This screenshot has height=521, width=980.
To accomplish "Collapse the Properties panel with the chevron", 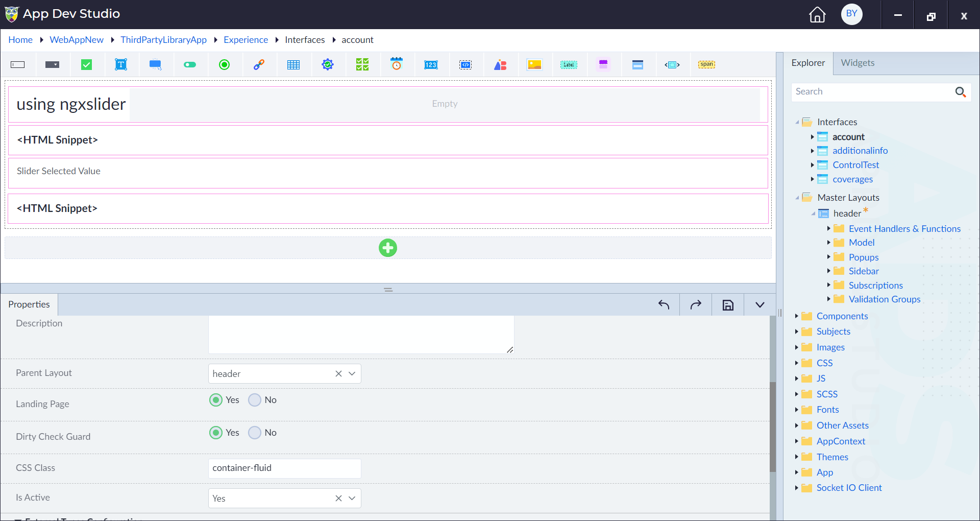I will point(760,305).
